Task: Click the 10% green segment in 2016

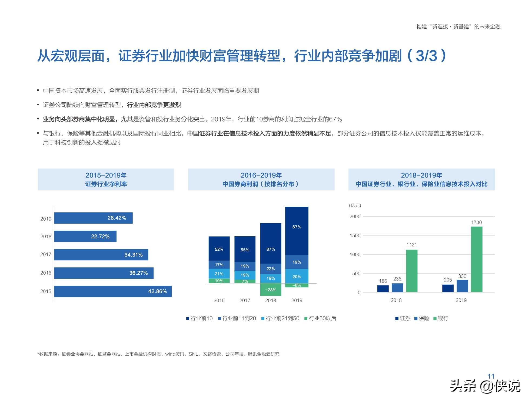Action: tap(219, 281)
